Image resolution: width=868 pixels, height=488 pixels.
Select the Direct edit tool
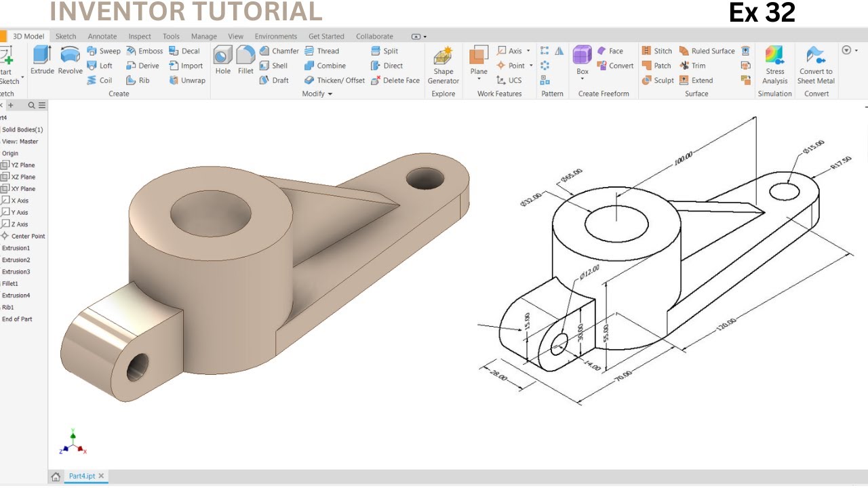pyautogui.click(x=387, y=66)
